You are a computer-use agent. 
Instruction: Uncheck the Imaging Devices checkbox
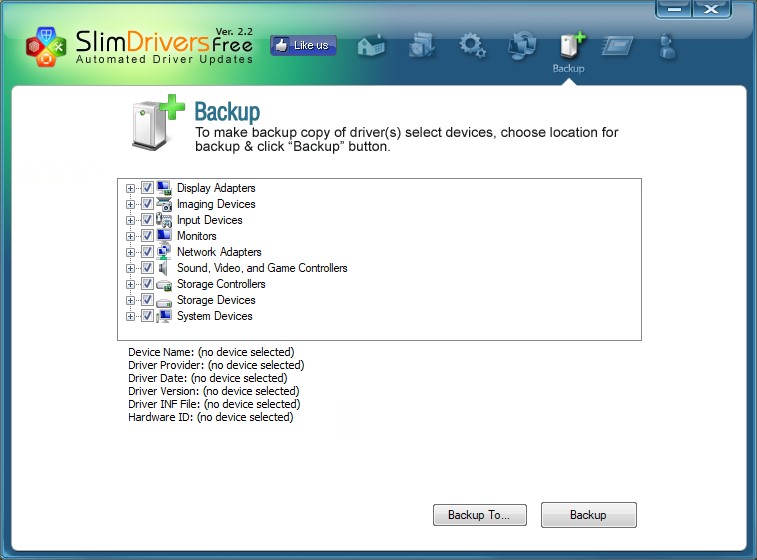147,204
